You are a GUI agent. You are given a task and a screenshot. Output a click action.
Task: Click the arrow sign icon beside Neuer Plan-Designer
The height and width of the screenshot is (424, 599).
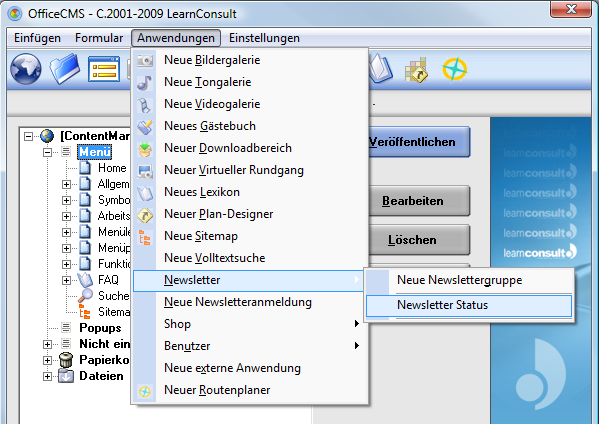145,215
